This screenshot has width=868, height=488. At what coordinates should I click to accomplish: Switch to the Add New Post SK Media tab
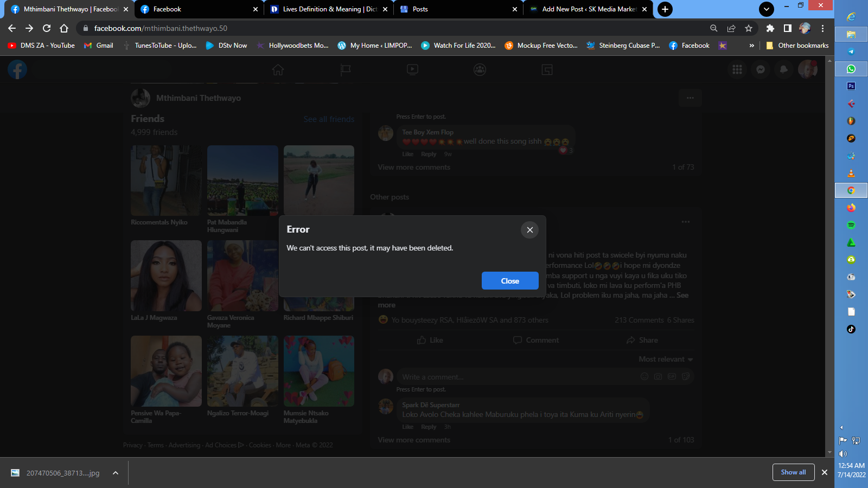(588, 9)
